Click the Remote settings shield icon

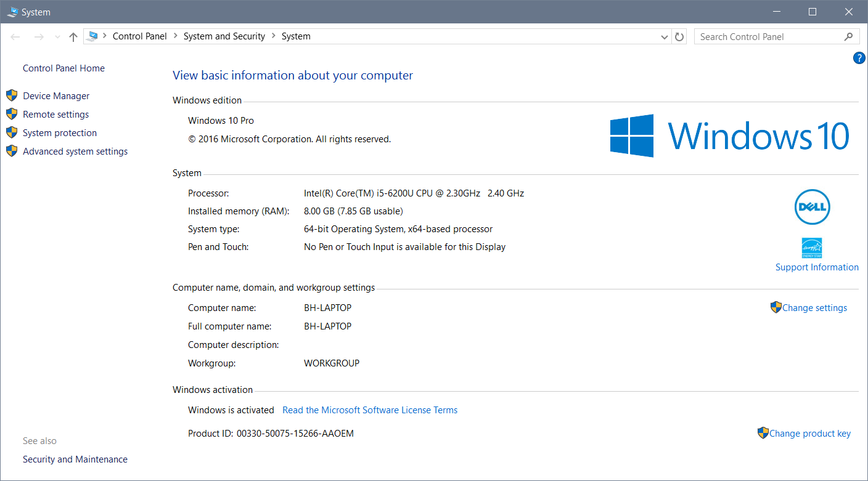12,114
